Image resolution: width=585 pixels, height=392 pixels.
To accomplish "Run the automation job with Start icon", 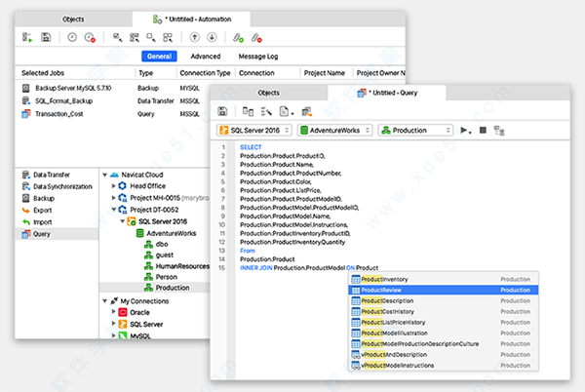I will point(27,37).
